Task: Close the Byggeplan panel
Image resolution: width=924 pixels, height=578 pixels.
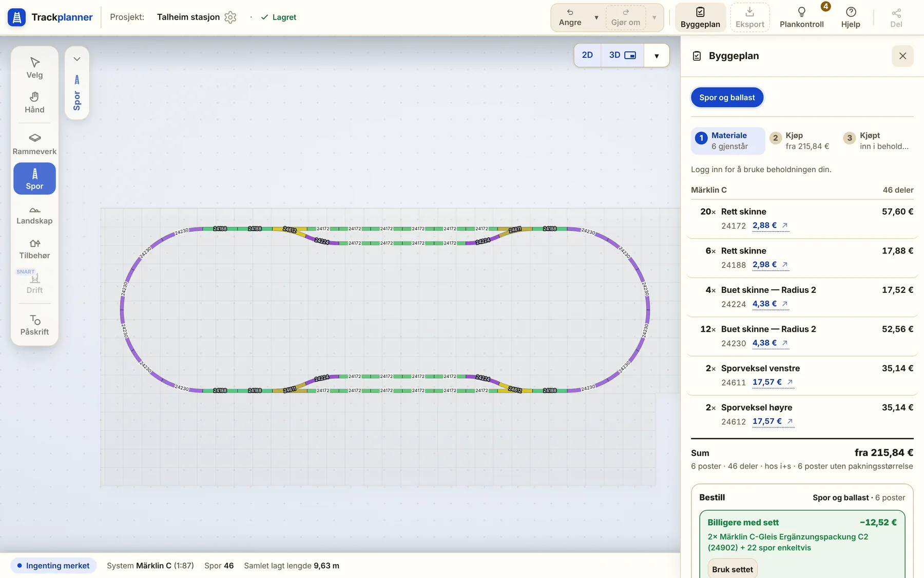Action: (x=902, y=55)
